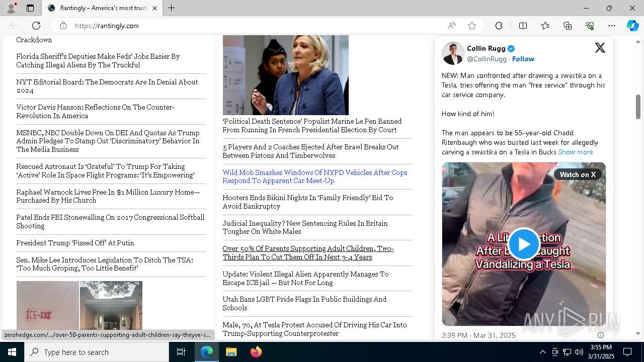
Task: Click Watch on X button
Action: coord(578,174)
